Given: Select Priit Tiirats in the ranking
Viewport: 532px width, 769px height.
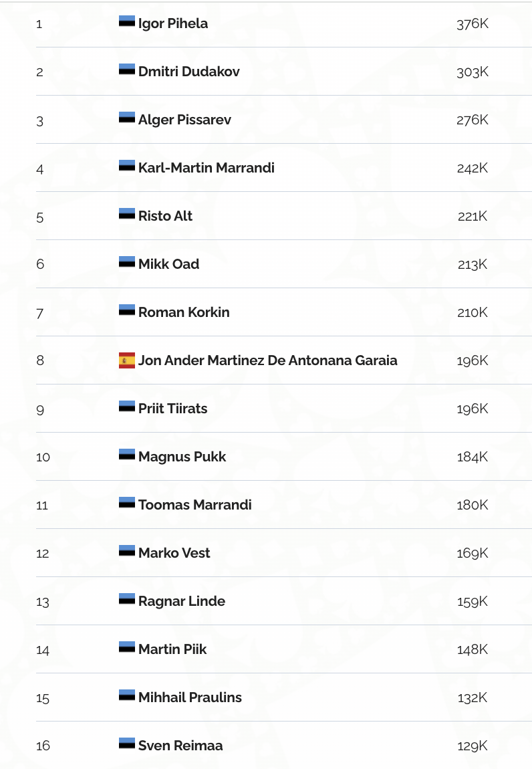Looking at the screenshot, I should click(172, 409).
